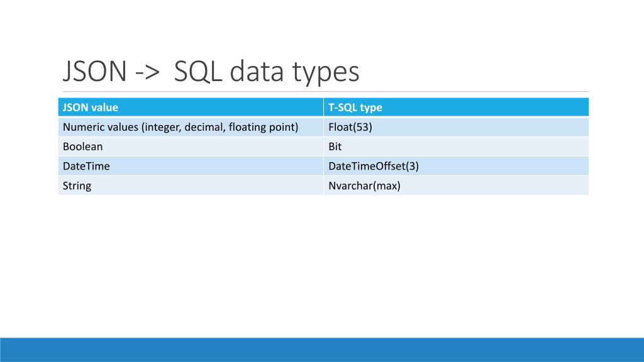Select the 'Nvarchar(max)' cell

click(x=364, y=185)
